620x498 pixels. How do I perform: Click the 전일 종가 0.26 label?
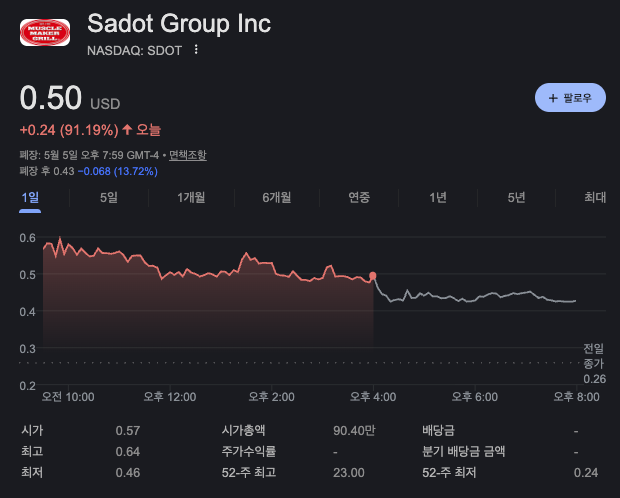pos(594,364)
